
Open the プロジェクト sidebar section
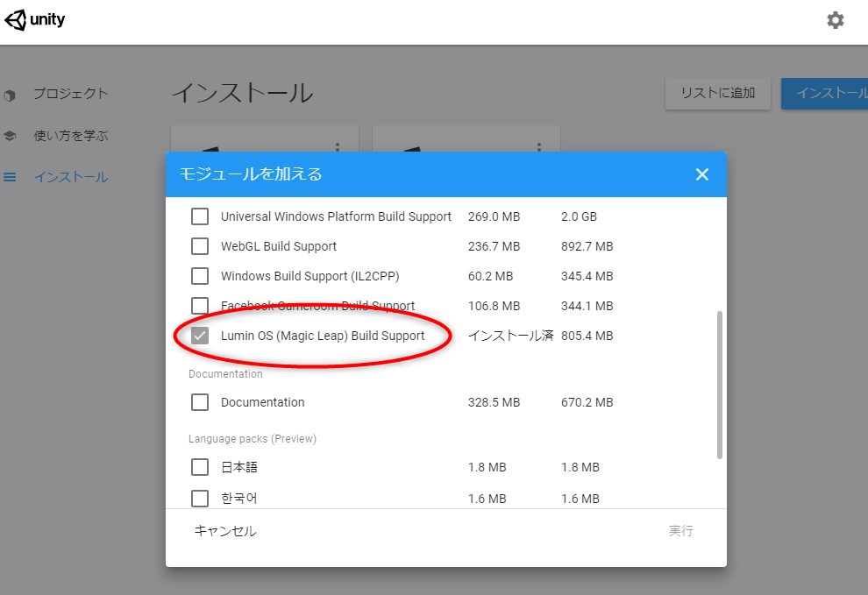click(70, 94)
